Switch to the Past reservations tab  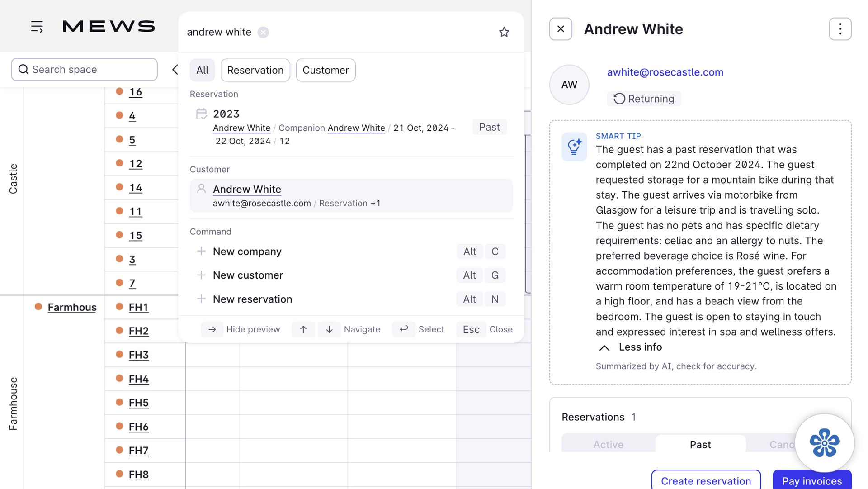tap(700, 445)
